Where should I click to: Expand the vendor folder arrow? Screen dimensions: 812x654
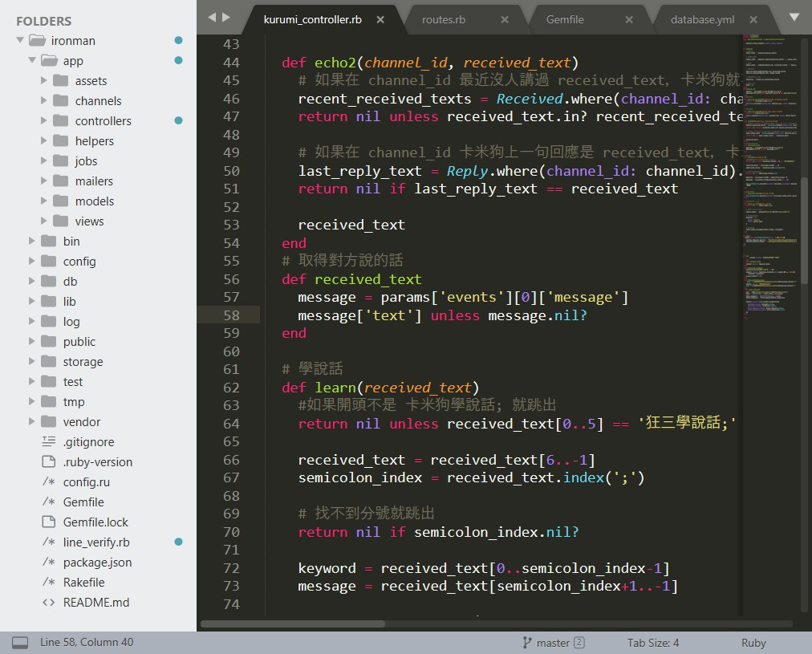click(x=32, y=421)
